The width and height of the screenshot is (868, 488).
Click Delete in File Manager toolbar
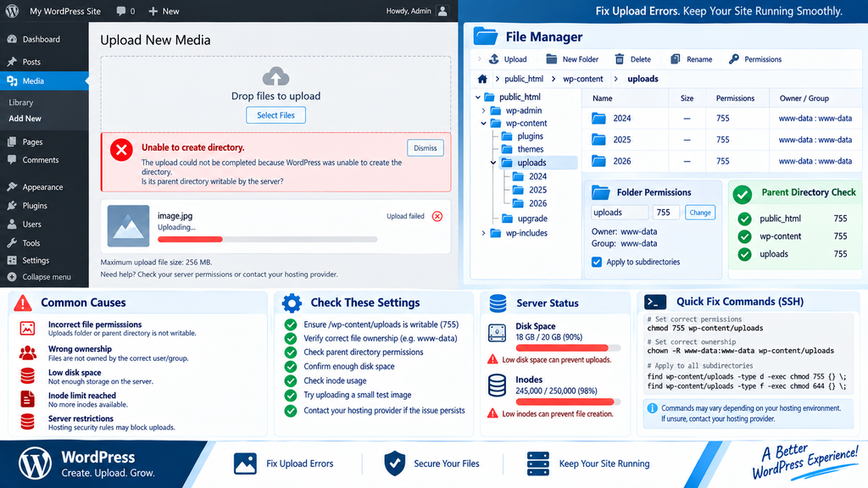point(632,59)
